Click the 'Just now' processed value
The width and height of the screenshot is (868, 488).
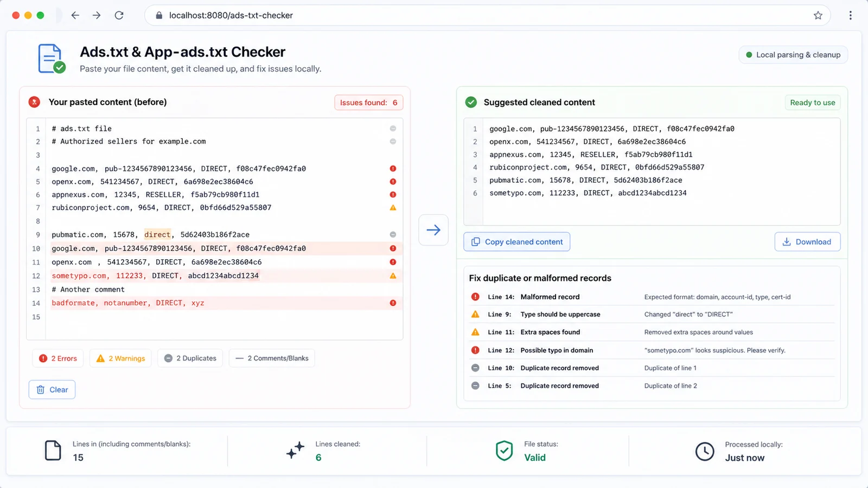(745, 458)
